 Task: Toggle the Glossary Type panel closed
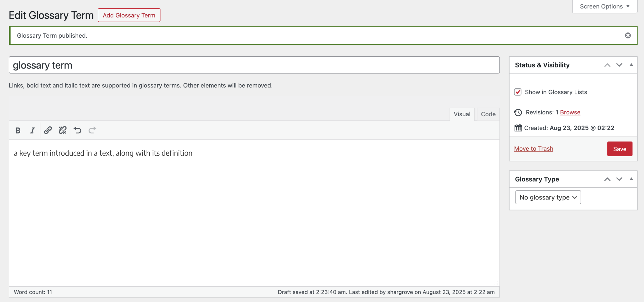pos(631,179)
